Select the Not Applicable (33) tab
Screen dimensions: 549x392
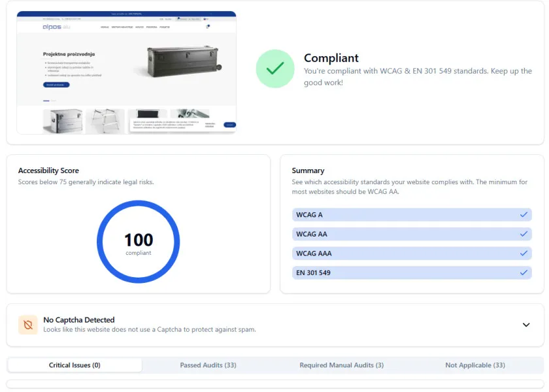(x=475, y=365)
